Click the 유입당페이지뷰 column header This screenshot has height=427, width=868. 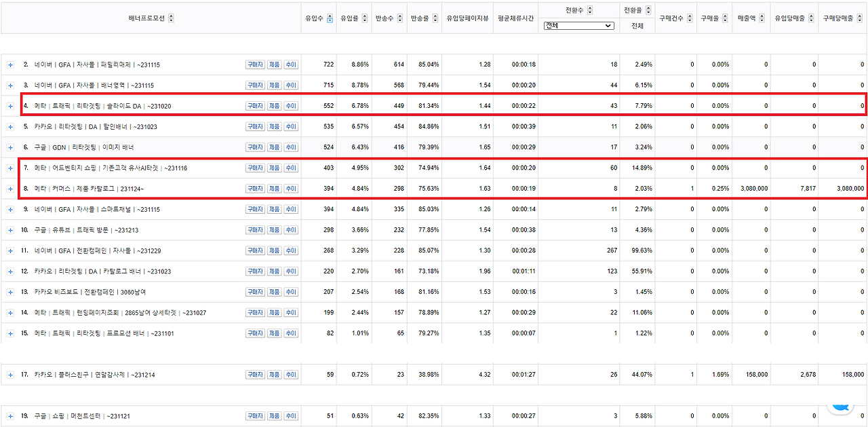click(467, 18)
